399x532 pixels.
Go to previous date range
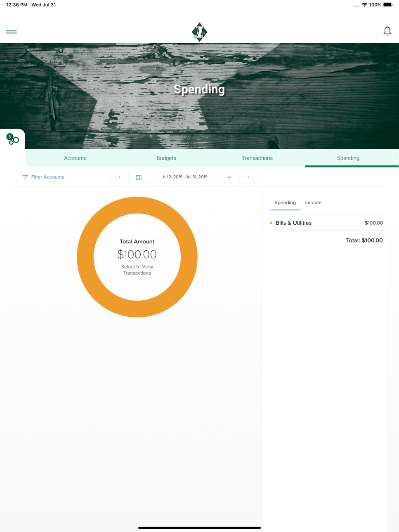click(x=120, y=177)
